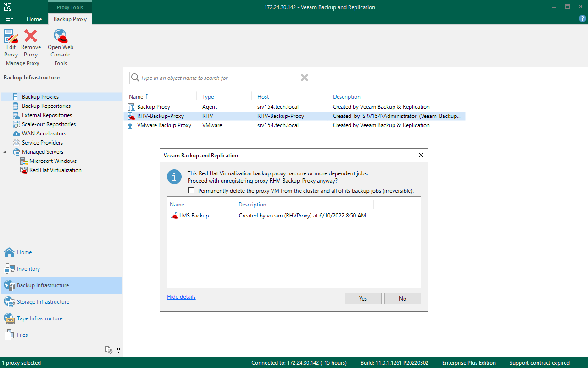Select the RHV type cell
Image resolution: width=588 pixels, height=368 pixels.
click(x=208, y=116)
